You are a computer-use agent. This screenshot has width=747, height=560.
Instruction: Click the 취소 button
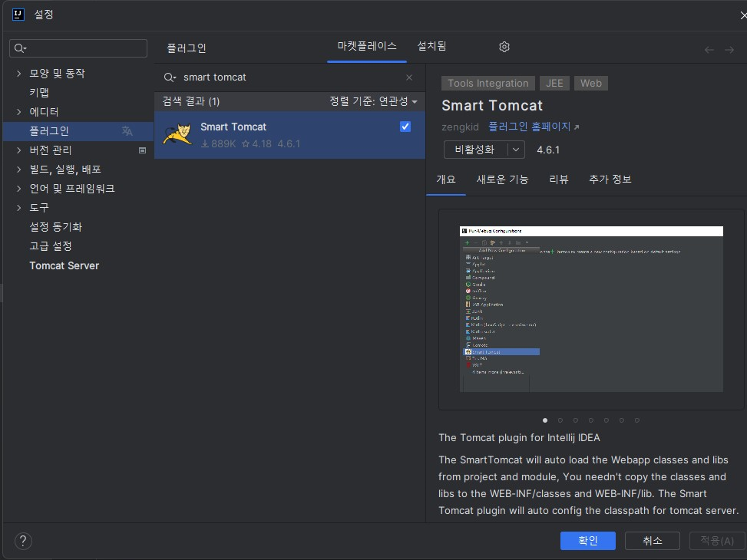click(653, 541)
